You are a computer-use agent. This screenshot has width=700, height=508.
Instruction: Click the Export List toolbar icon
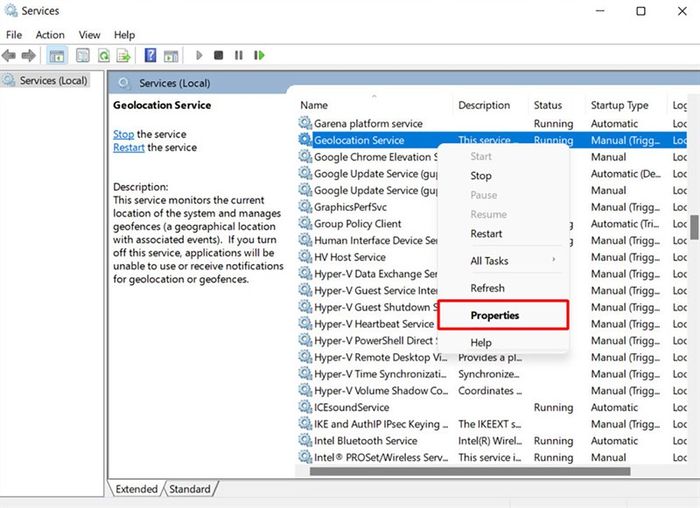[123, 55]
